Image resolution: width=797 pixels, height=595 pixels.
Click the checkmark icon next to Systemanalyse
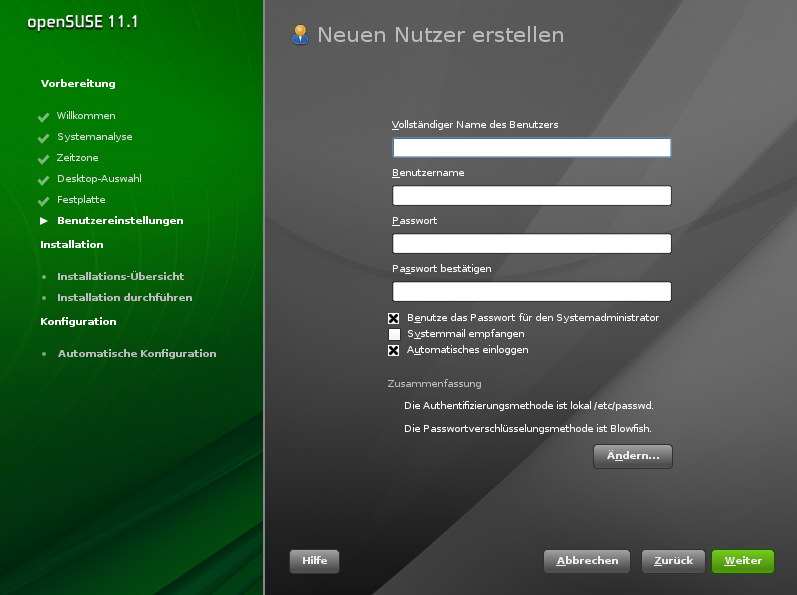click(x=43, y=138)
